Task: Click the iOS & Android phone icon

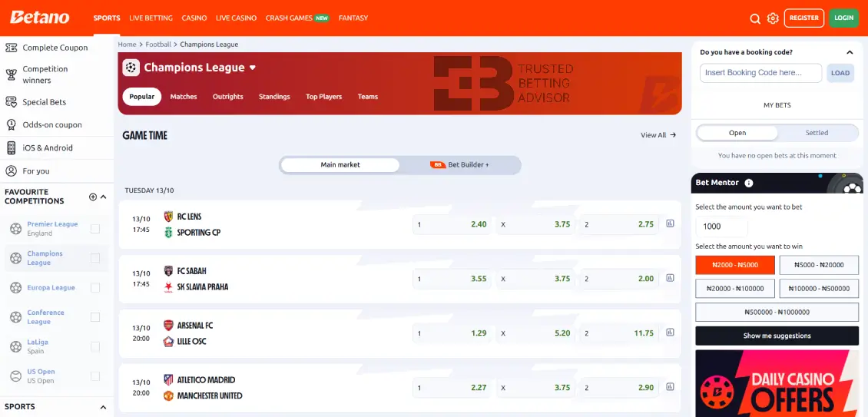Action: tap(11, 148)
